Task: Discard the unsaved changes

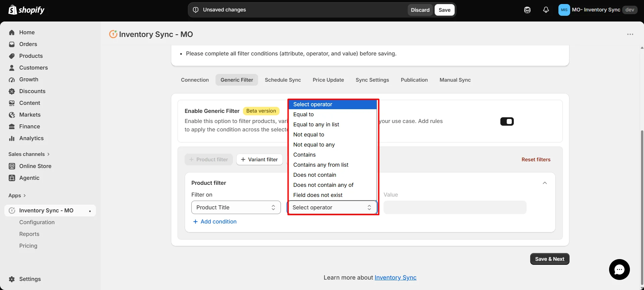Action: tap(420, 10)
